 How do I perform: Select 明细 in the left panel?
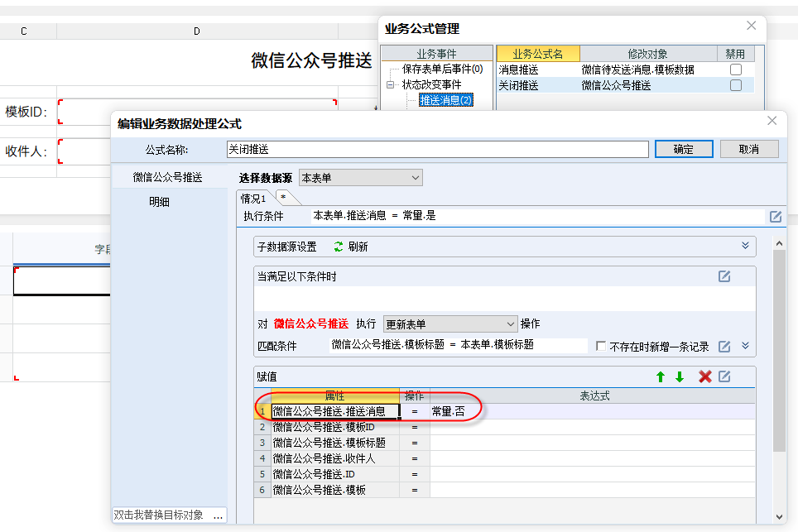[159, 202]
